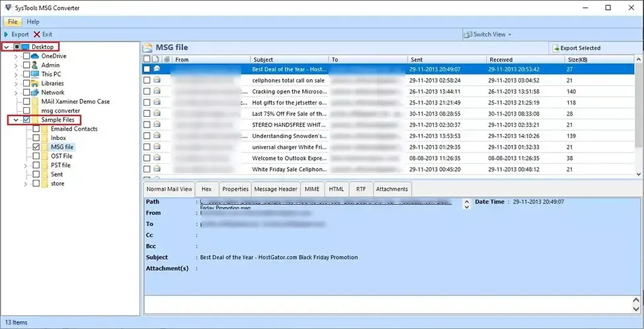Click the OST File folder icon
This screenshot has height=329, width=644.
(45, 157)
